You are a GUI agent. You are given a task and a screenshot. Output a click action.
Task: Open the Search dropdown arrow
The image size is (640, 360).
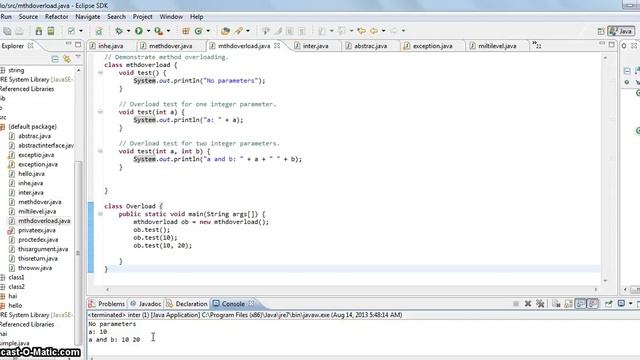[248, 31]
